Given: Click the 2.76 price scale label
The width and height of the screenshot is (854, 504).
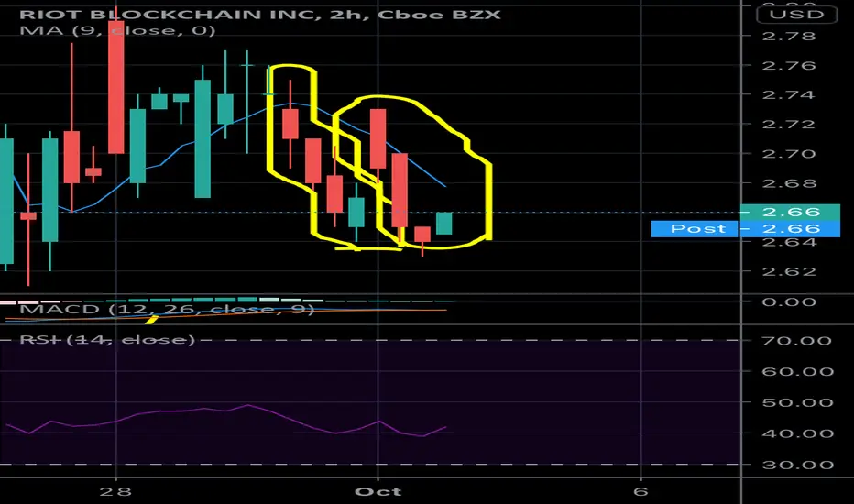Looking at the screenshot, I should (789, 66).
